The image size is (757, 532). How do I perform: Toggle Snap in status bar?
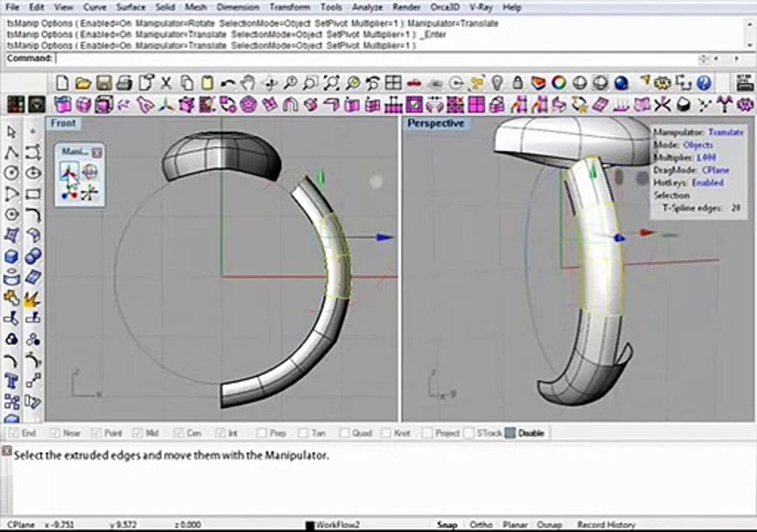(447, 525)
